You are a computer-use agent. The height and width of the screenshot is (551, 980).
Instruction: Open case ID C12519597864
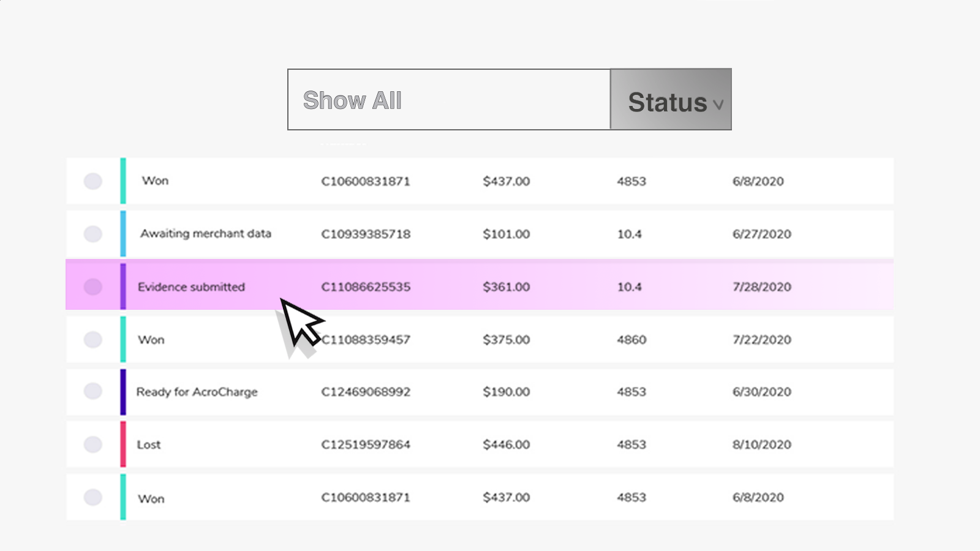(x=366, y=444)
